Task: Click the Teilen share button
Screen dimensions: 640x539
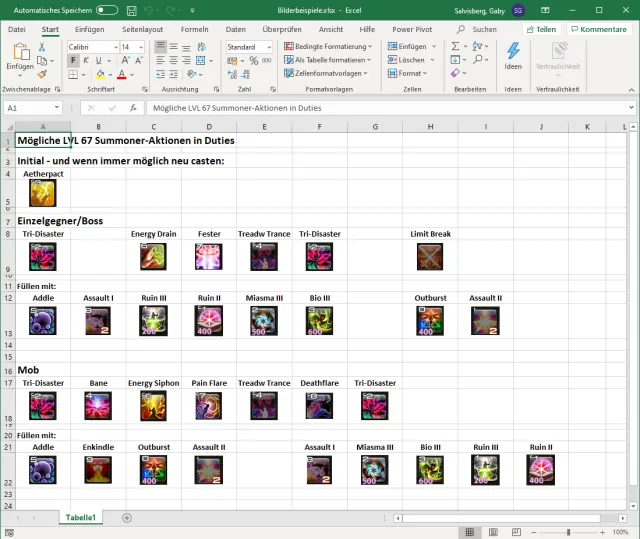Action: pyautogui.click(x=541, y=29)
